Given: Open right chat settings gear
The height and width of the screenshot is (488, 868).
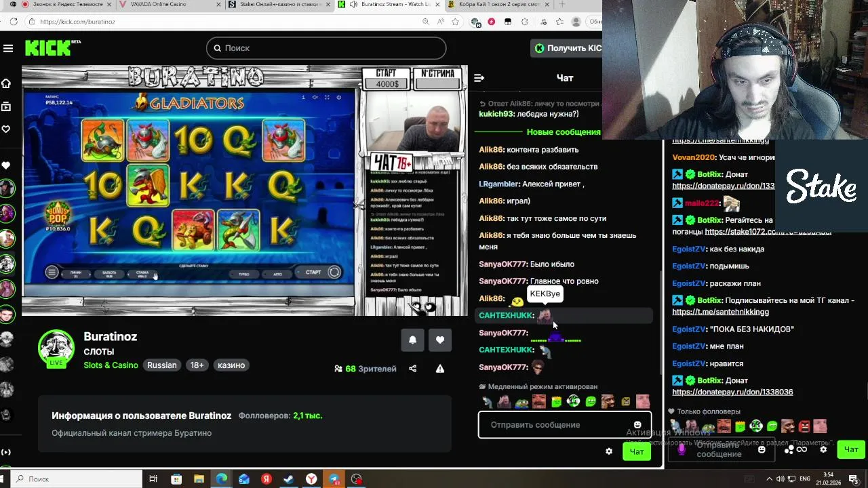Looking at the screenshot, I should (x=823, y=449).
